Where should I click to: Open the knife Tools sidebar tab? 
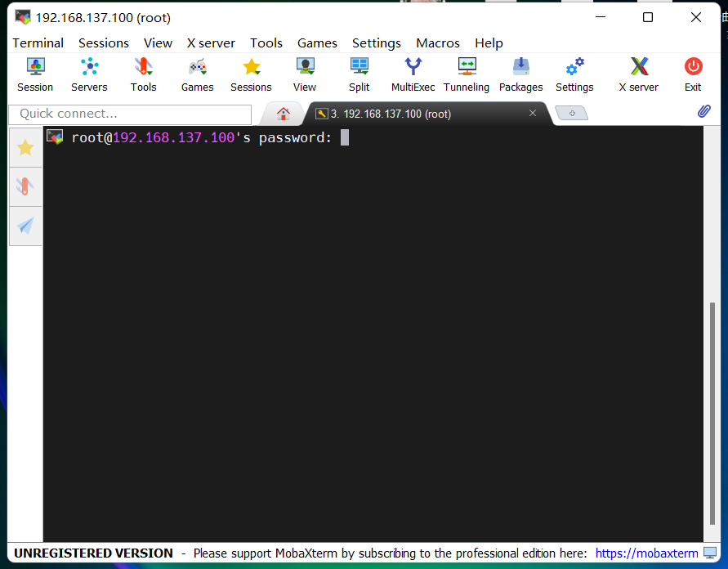pyautogui.click(x=25, y=186)
